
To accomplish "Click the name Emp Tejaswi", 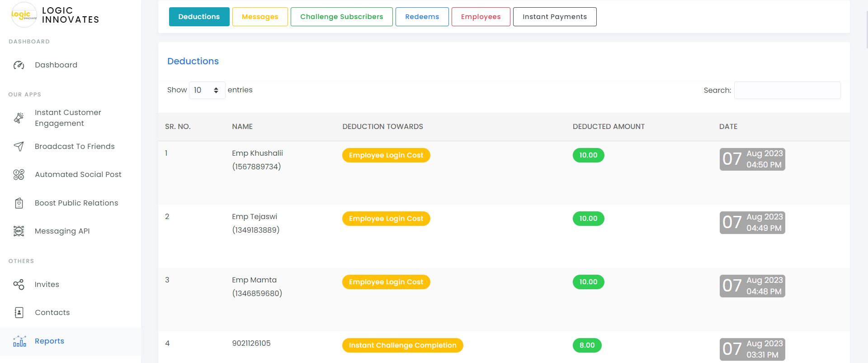I will [x=255, y=216].
